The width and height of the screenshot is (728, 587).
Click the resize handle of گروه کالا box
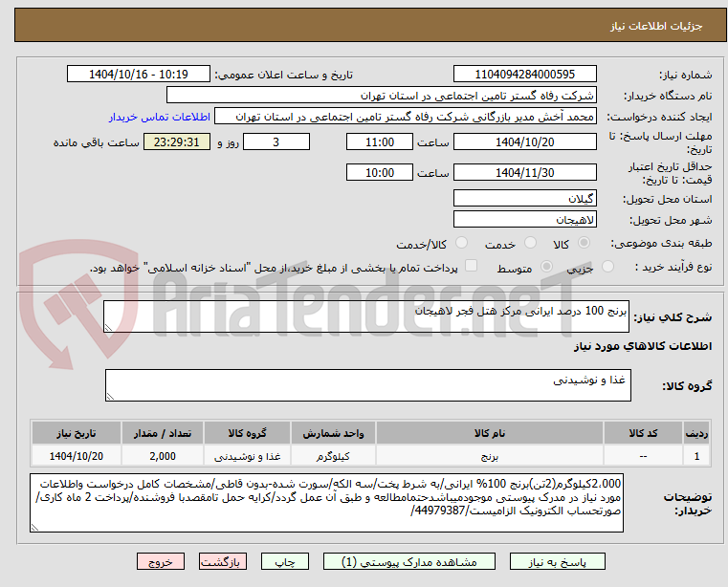pos(110,396)
